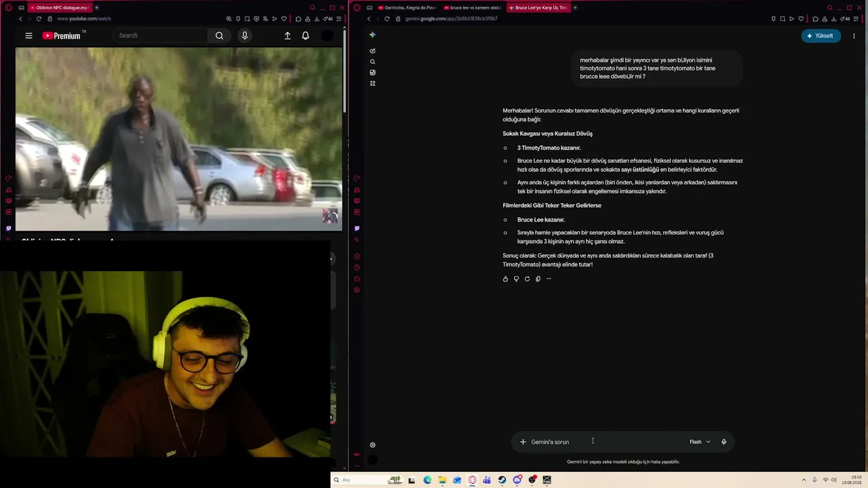Open more options under Gemini response
This screenshot has height=488, width=868.
click(x=549, y=279)
